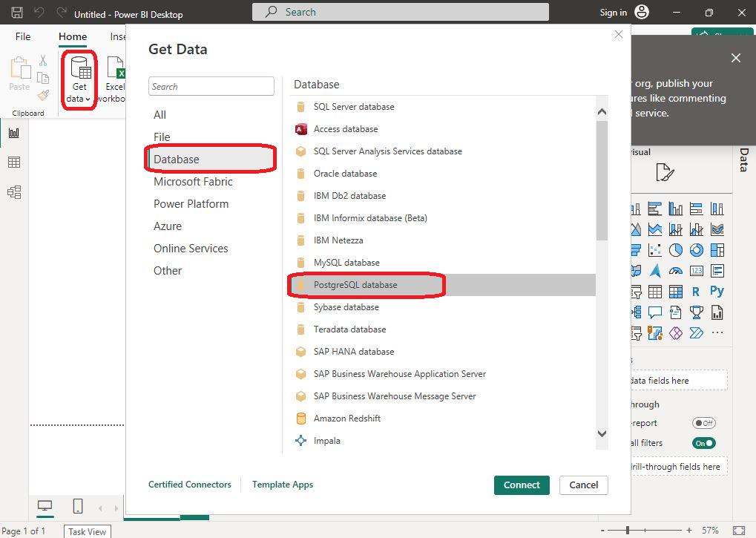Select the Other category

pos(168,270)
